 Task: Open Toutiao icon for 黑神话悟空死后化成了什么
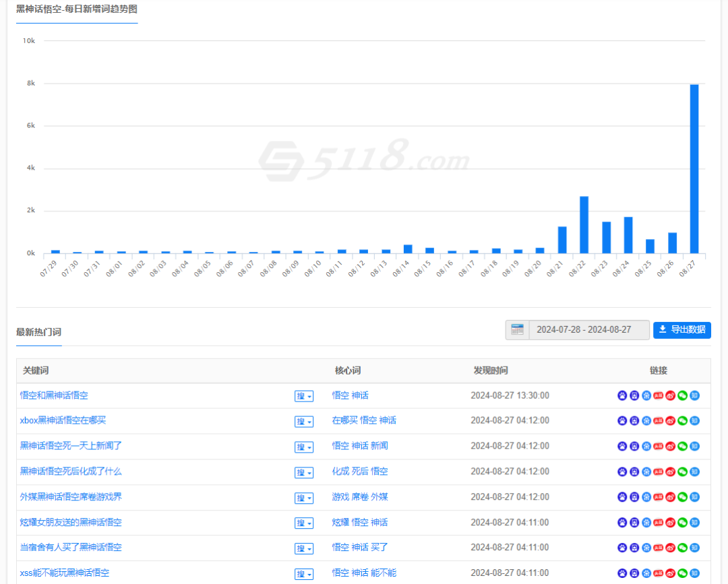coord(659,472)
